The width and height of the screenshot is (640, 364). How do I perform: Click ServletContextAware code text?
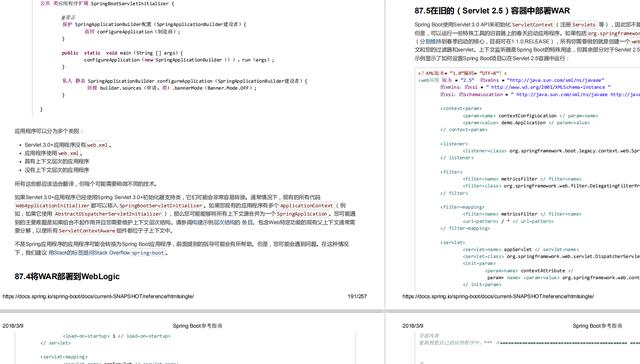[87, 231]
